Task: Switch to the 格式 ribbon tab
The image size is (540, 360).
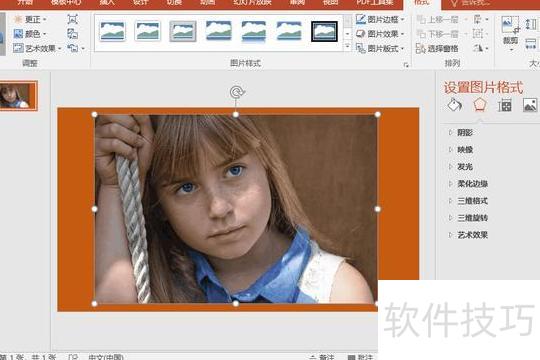Action: 422,3
